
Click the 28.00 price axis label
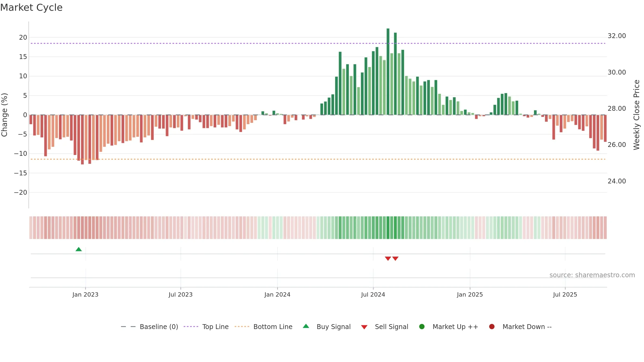coord(617,109)
